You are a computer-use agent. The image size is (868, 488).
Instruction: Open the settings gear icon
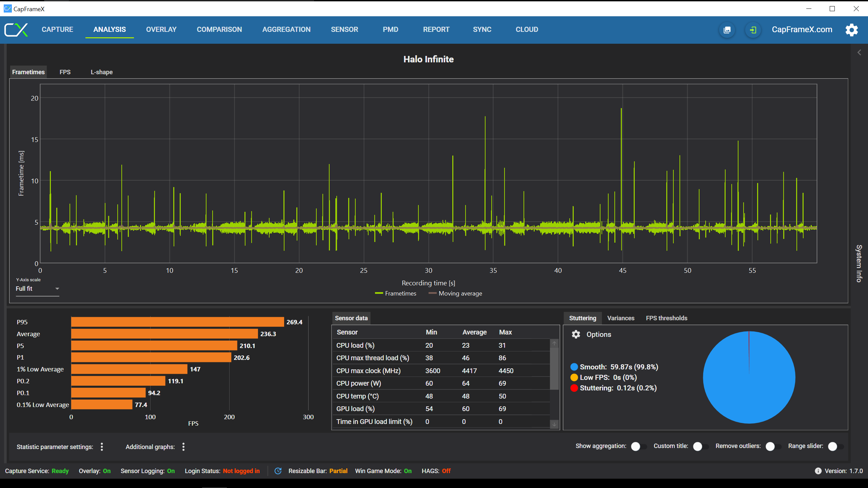pos(851,30)
